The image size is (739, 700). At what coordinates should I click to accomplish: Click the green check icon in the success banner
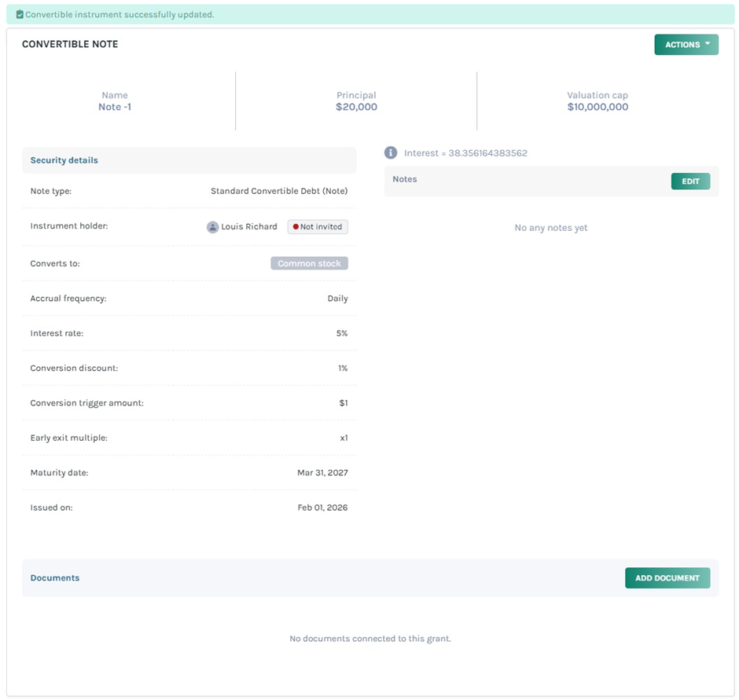20,14
